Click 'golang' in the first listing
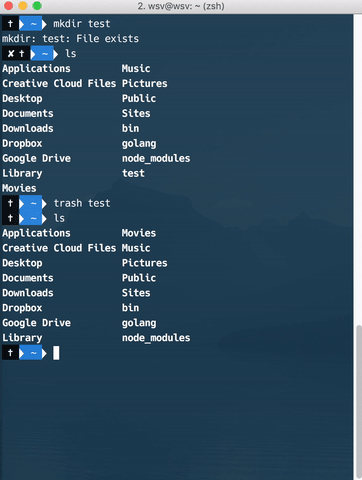 point(139,144)
